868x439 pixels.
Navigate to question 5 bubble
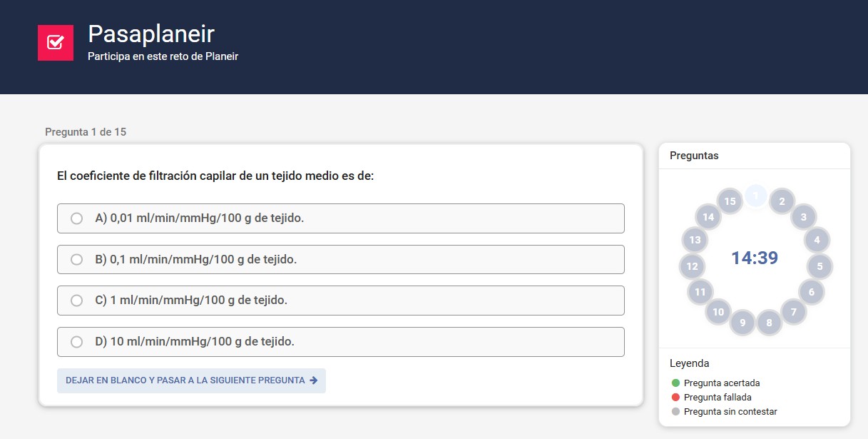pyautogui.click(x=820, y=266)
